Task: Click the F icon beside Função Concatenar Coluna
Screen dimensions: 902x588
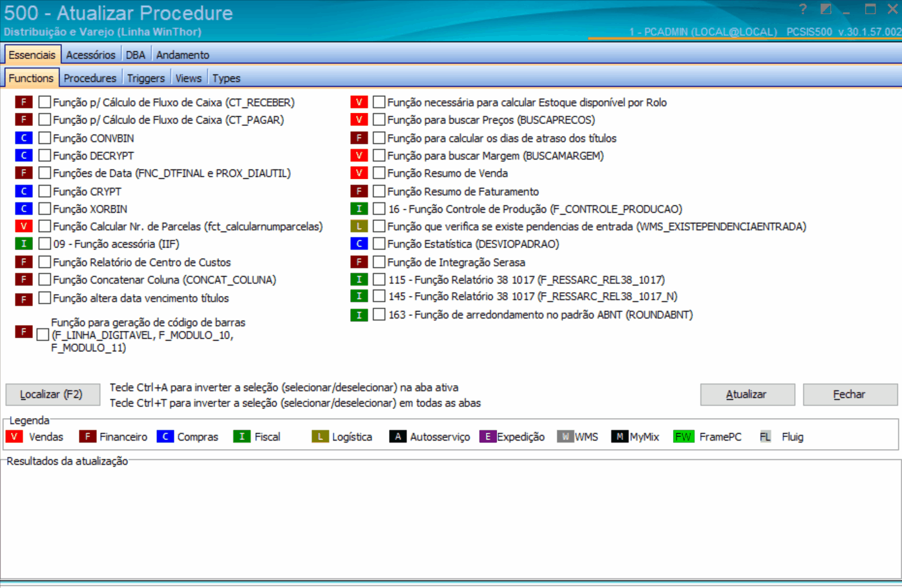Action: click(24, 279)
